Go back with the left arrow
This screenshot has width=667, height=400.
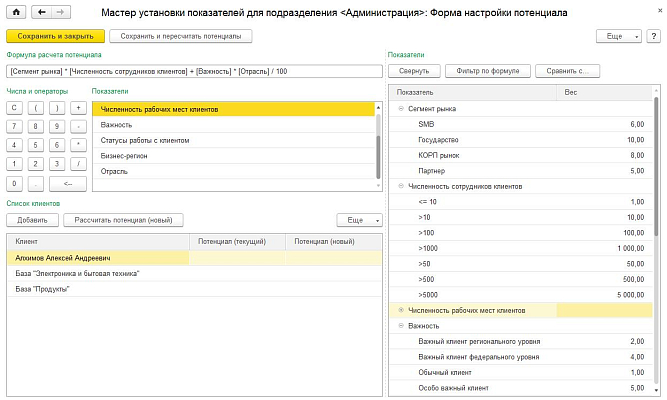click(43, 12)
